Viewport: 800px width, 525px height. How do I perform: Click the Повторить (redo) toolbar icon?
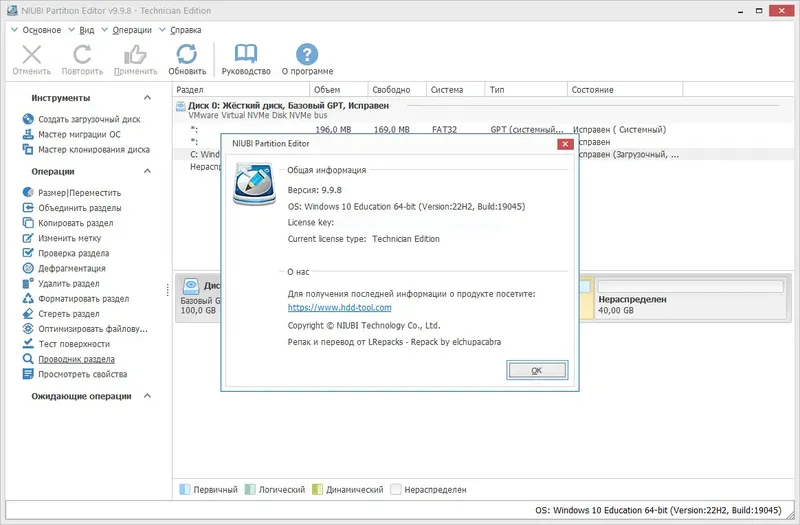click(x=82, y=55)
